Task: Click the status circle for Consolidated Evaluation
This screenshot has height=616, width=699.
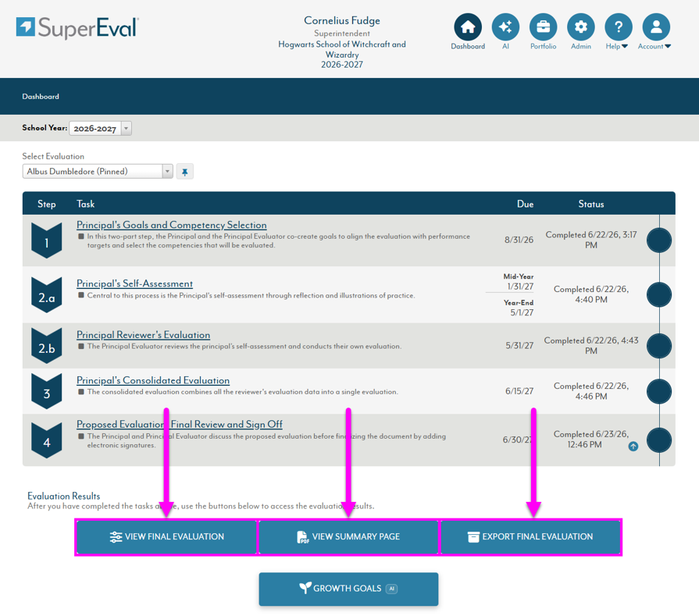Action: pyautogui.click(x=659, y=391)
